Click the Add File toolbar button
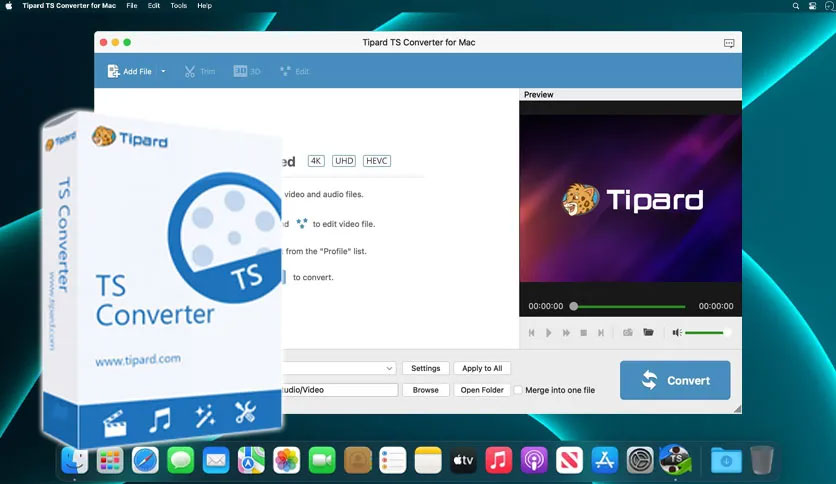The image size is (836, 484). click(130, 71)
